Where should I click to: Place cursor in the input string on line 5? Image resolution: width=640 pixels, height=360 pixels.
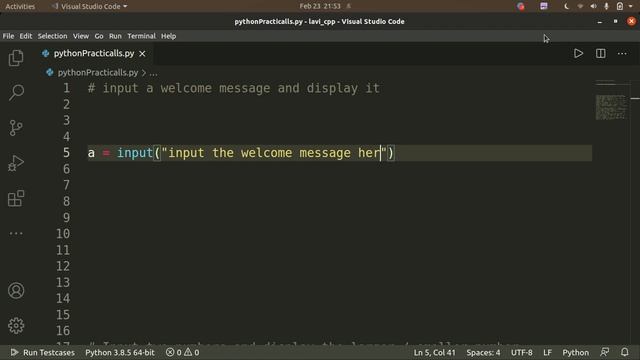coord(273,153)
